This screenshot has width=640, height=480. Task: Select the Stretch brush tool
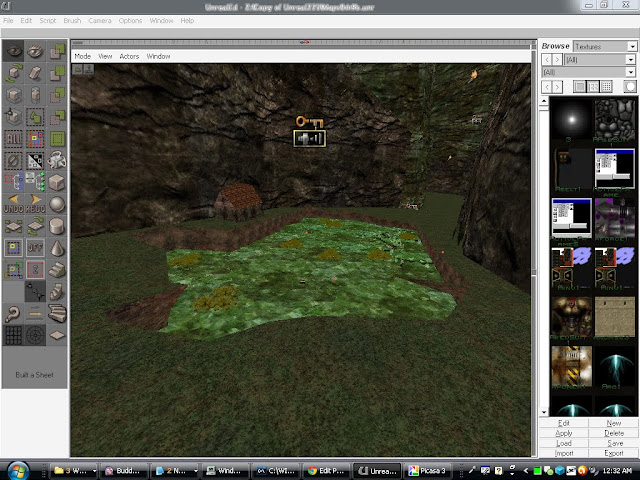pos(35,95)
